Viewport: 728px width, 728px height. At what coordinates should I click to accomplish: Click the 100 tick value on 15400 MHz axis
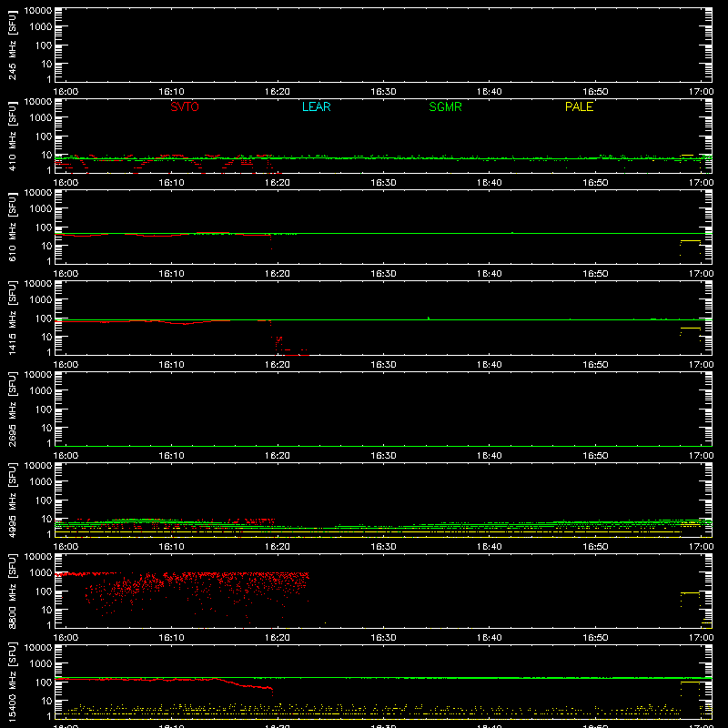[44, 682]
